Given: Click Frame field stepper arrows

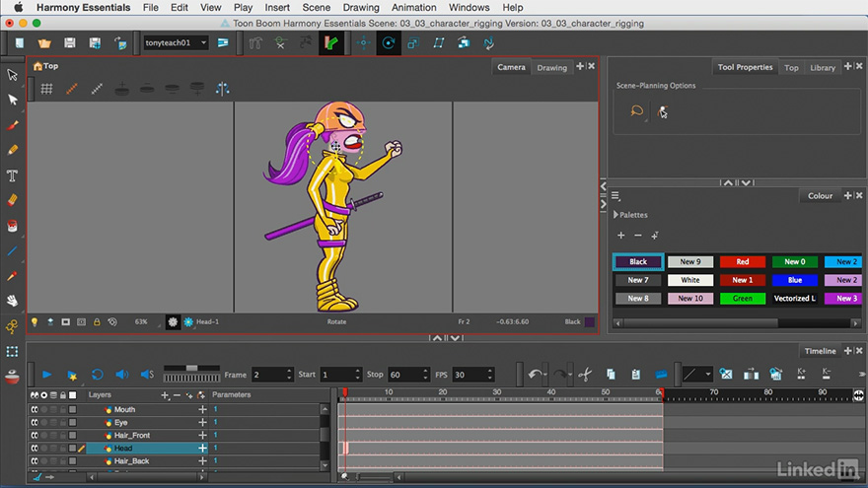Looking at the screenshot, I should click(x=288, y=375).
